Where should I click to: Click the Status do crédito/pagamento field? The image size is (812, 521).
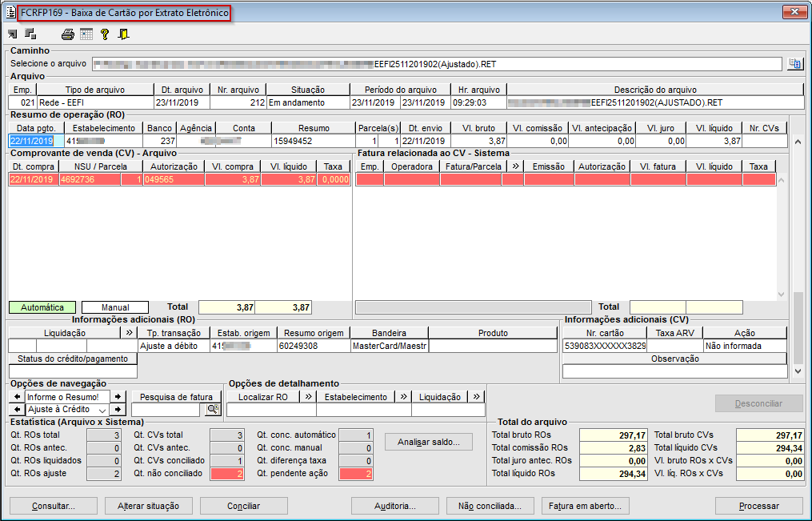(73, 371)
